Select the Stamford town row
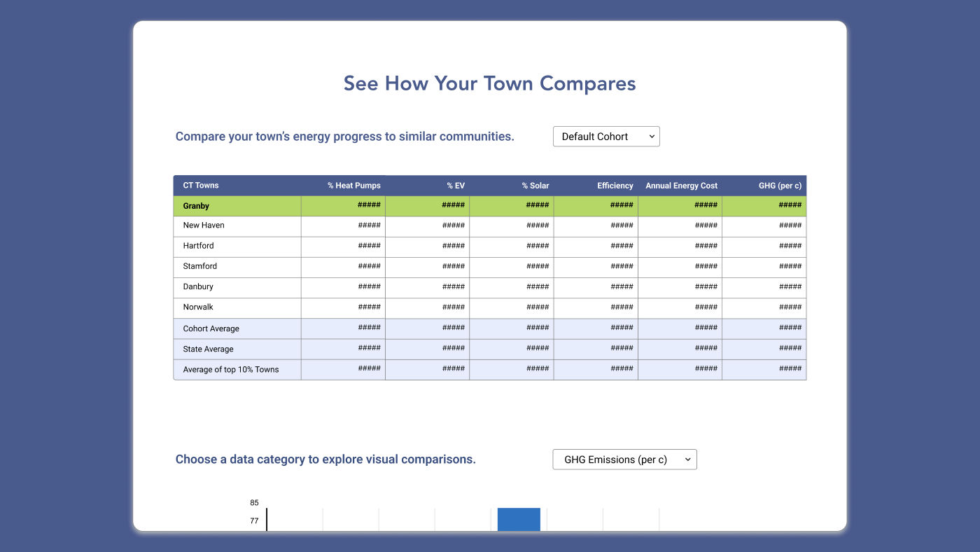 pyautogui.click(x=200, y=266)
